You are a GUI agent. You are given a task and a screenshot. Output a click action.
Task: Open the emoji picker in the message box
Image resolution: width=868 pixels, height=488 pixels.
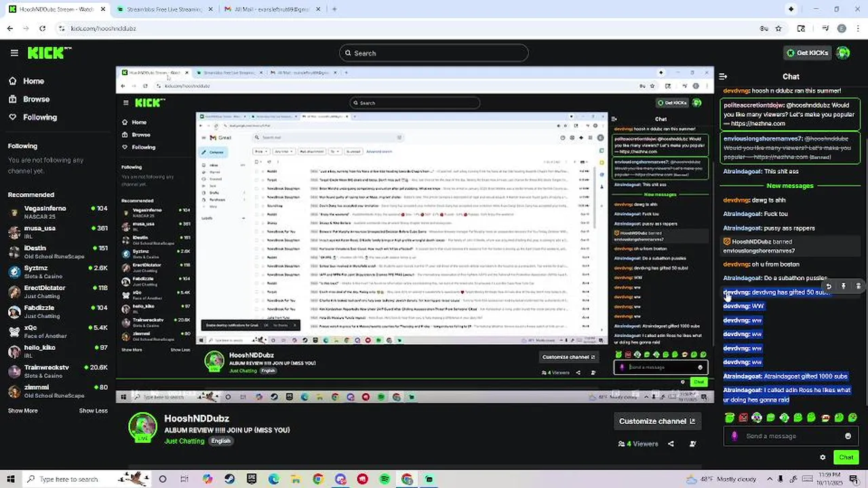click(848, 436)
